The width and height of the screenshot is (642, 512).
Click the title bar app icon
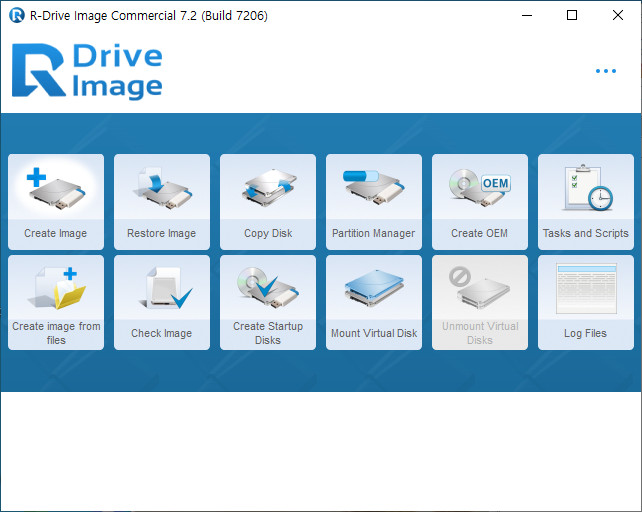tap(17, 16)
